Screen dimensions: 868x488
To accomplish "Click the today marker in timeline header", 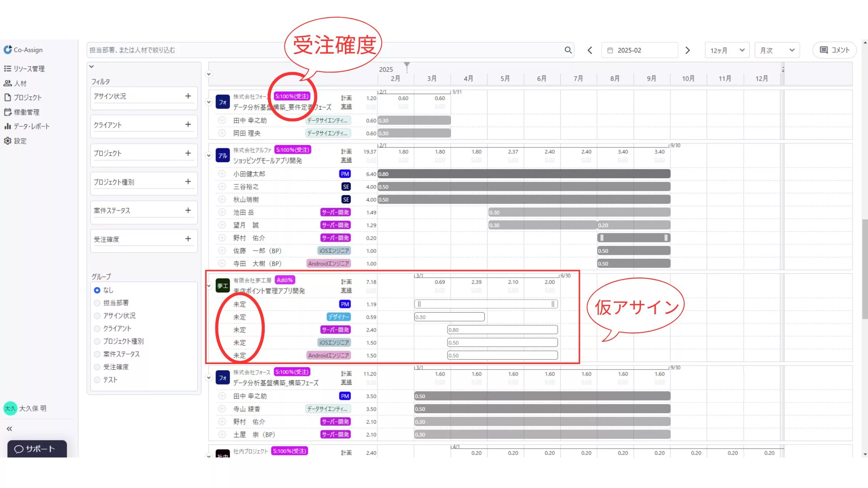I will click(x=407, y=65).
